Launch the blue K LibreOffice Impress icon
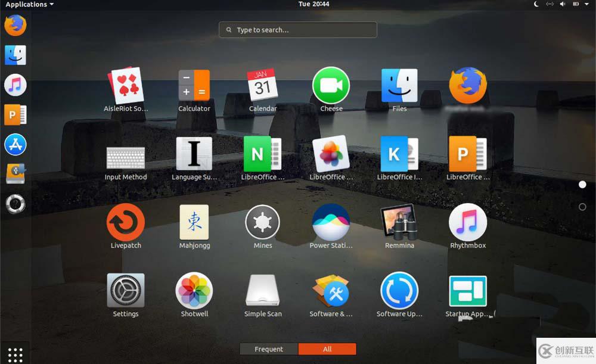The height and width of the screenshot is (364, 596). pyautogui.click(x=399, y=154)
